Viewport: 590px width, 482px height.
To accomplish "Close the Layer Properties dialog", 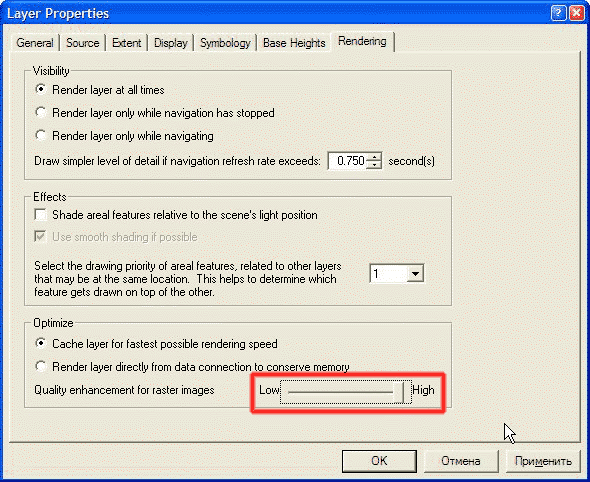I will pyautogui.click(x=576, y=14).
